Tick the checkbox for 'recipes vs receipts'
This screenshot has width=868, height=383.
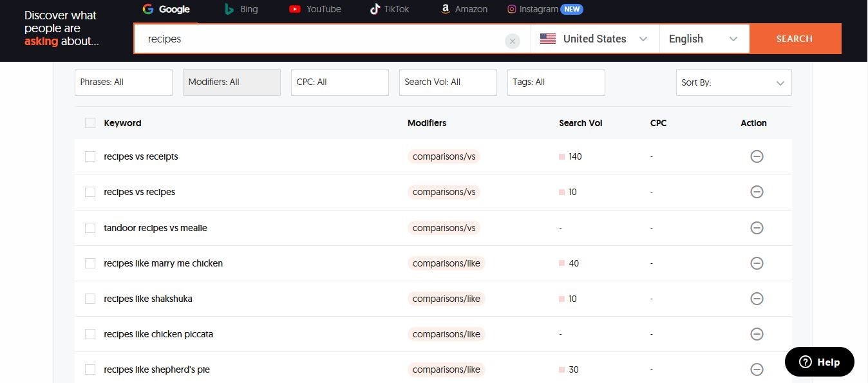[90, 156]
